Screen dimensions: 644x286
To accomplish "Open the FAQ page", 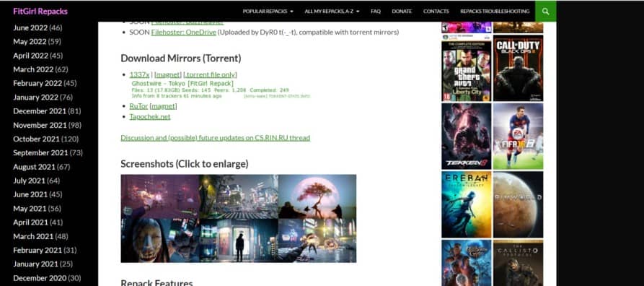I will 376,12.
